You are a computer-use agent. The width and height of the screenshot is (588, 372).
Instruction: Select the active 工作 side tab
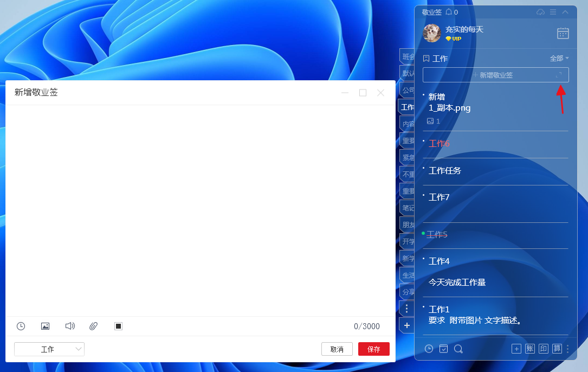pos(407,107)
